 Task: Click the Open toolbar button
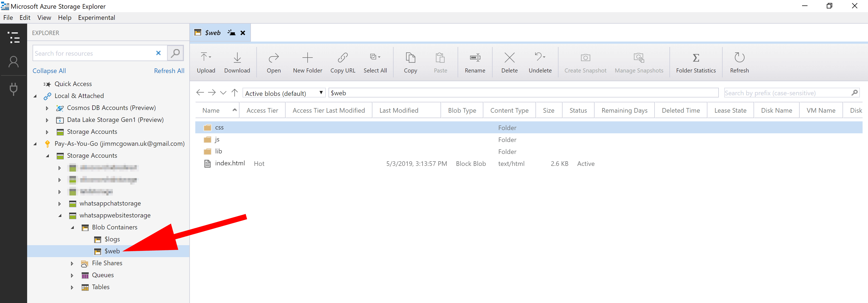(274, 63)
